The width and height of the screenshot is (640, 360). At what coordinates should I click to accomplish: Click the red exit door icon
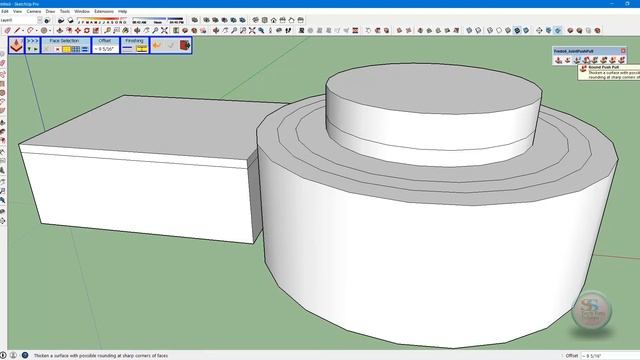coord(185,45)
